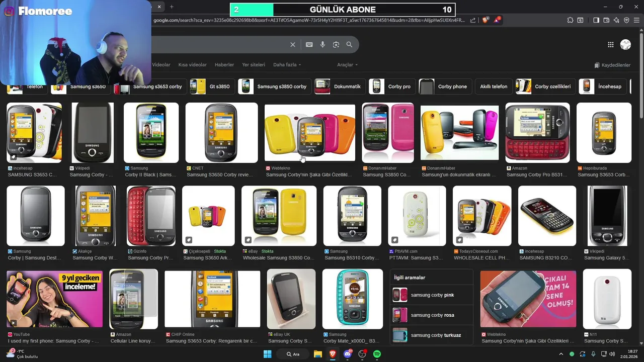Image resolution: width=644 pixels, height=362 pixels.
Task: Open a new browser tab with plus
Action: coord(172,7)
